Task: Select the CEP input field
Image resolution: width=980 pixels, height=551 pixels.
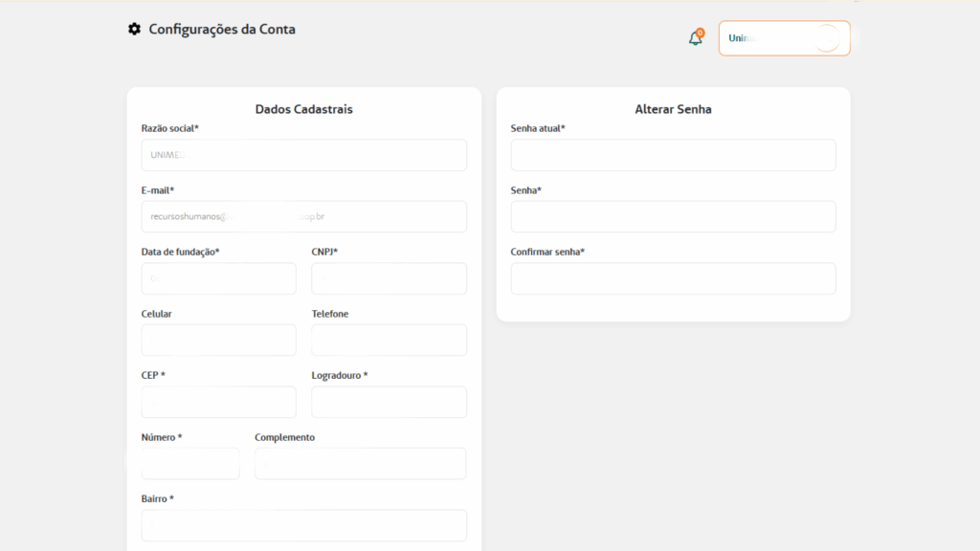Action: click(x=219, y=402)
